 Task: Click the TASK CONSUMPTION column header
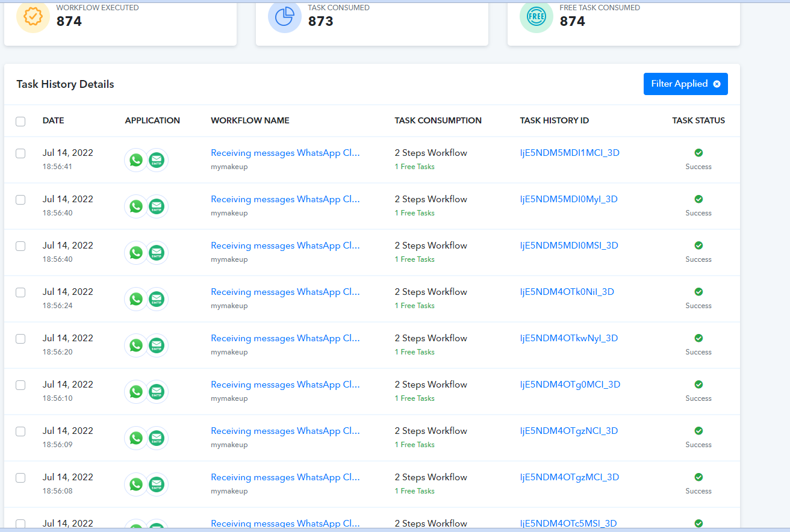point(438,120)
